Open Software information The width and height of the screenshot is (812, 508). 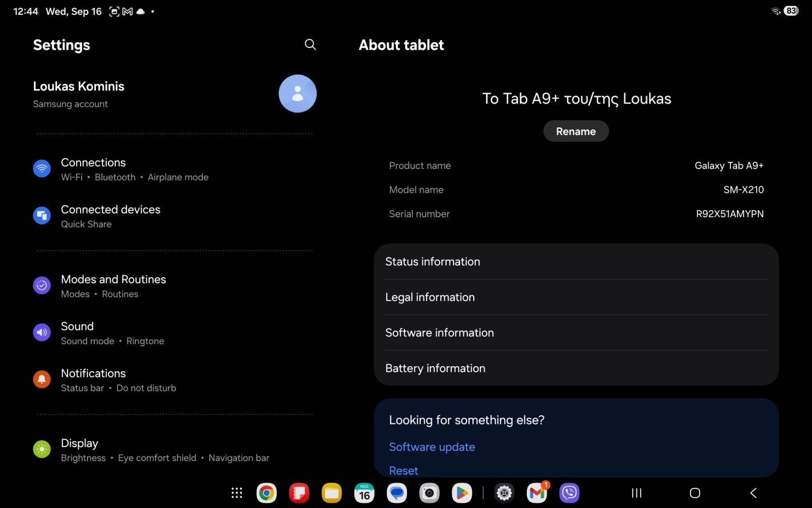(576, 333)
